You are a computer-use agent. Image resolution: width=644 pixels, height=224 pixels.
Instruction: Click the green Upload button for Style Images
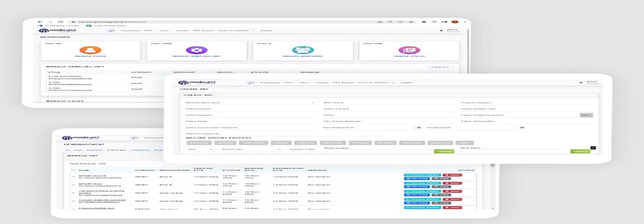pyautogui.click(x=444, y=151)
